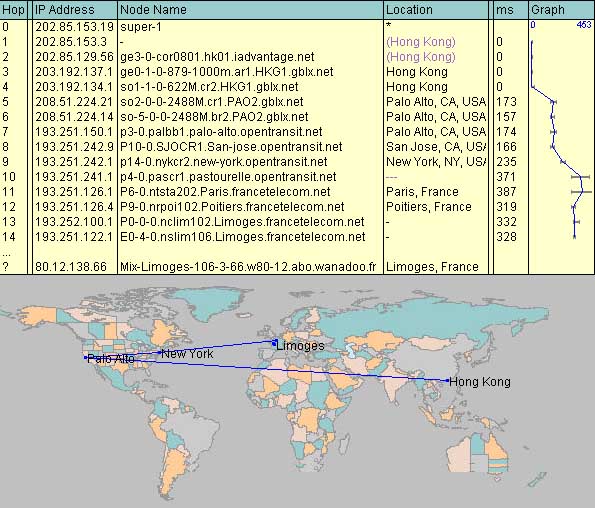Click the Node Name column header
595x508 pixels.
pyautogui.click(x=250, y=10)
